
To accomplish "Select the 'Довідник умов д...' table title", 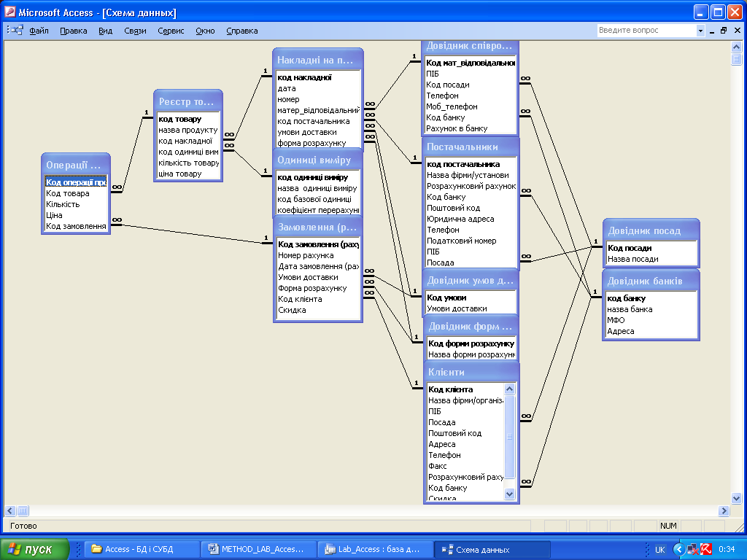I will 471,281.
